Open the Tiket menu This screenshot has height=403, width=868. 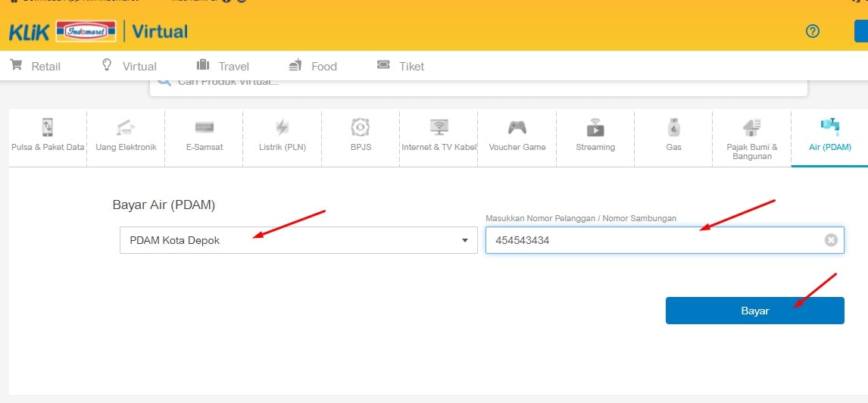pyautogui.click(x=400, y=66)
